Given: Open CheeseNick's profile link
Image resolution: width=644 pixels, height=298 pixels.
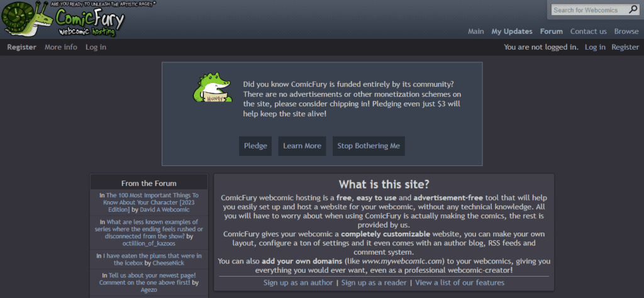Looking at the screenshot, I should pyautogui.click(x=169, y=263).
